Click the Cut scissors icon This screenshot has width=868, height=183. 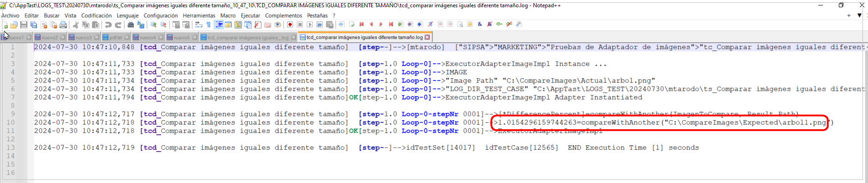[76, 25]
